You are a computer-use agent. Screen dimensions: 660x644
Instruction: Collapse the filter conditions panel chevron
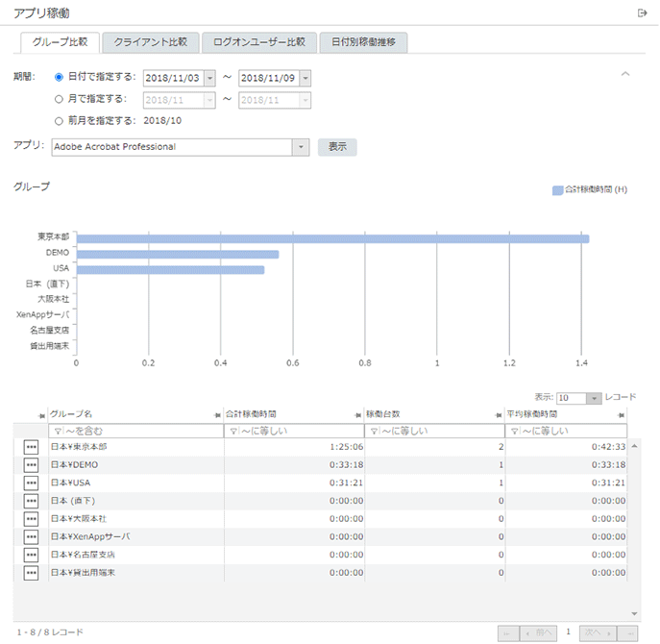coord(625,73)
